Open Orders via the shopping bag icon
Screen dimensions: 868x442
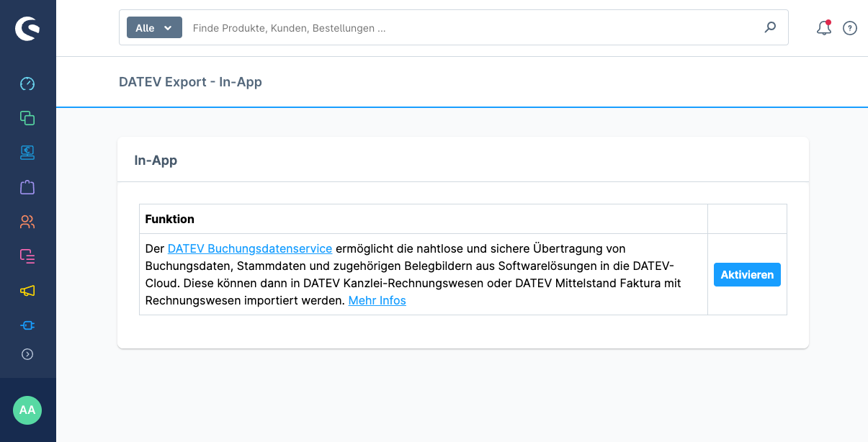(x=27, y=187)
